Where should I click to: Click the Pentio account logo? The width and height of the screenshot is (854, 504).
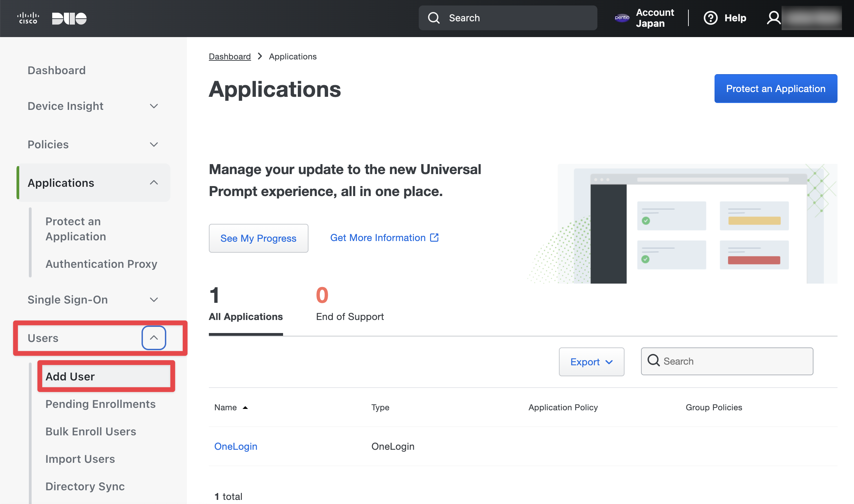coord(622,18)
